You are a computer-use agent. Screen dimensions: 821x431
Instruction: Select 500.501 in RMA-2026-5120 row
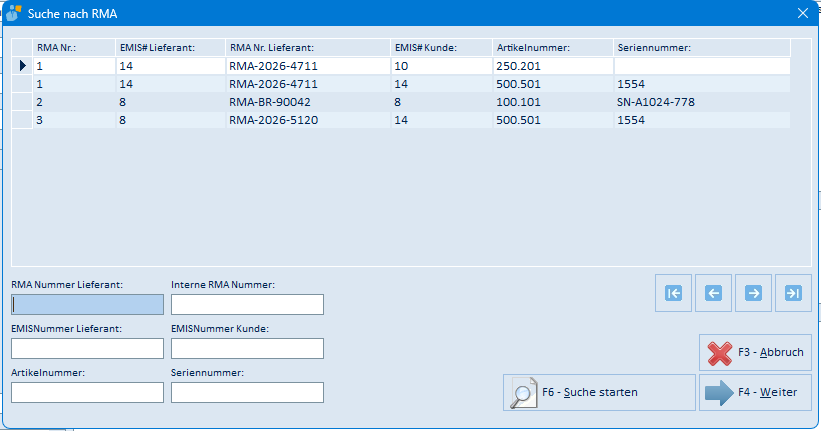(553, 120)
